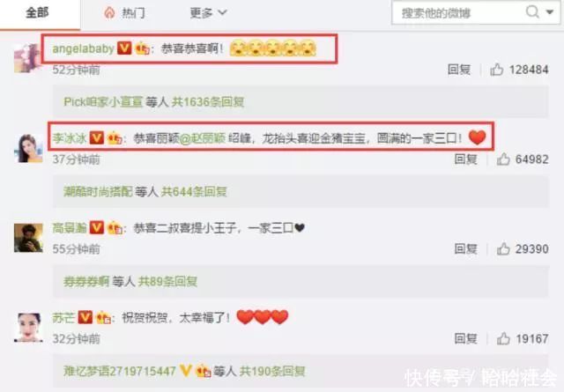Expand the 共644条回复 replies

[194, 192]
